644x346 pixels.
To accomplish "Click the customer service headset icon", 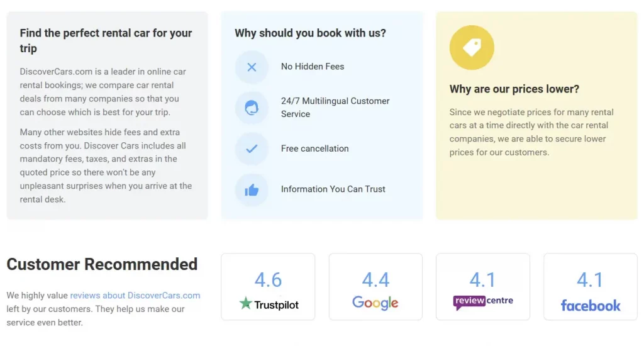I will (x=252, y=108).
